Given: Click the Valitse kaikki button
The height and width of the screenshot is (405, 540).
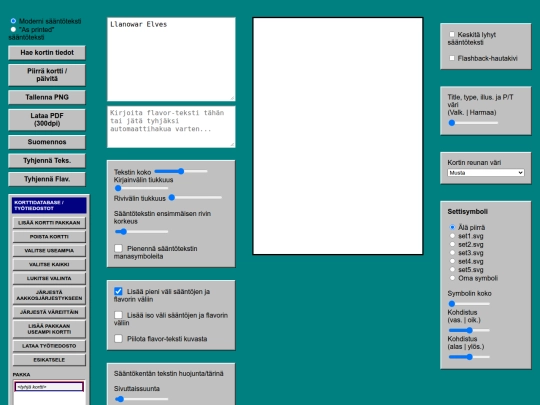Looking at the screenshot, I should [49, 264].
